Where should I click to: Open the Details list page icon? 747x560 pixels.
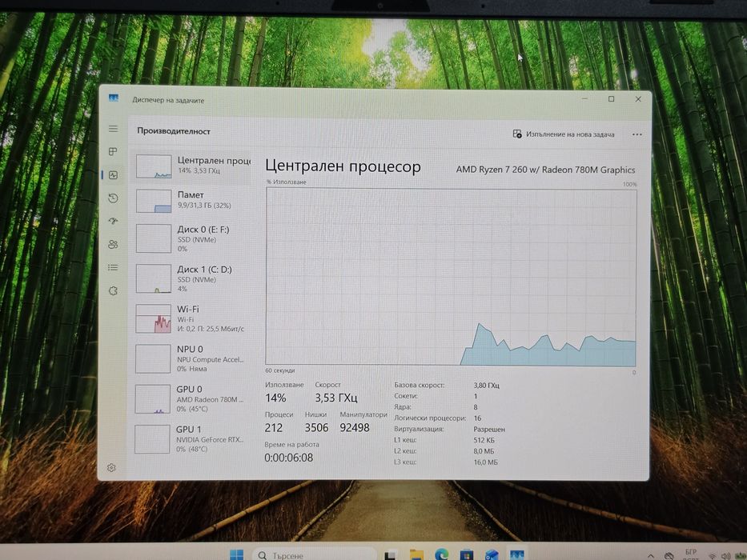113,268
